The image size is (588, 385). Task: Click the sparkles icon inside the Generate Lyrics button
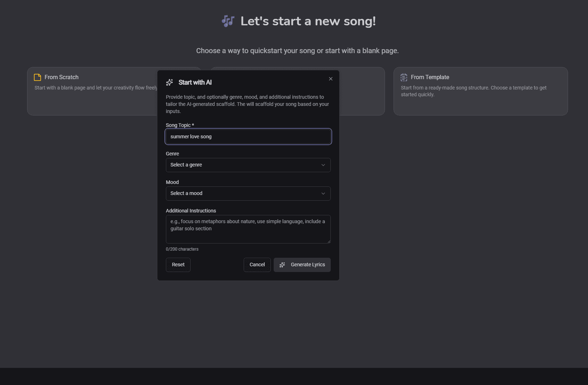point(282,265)
